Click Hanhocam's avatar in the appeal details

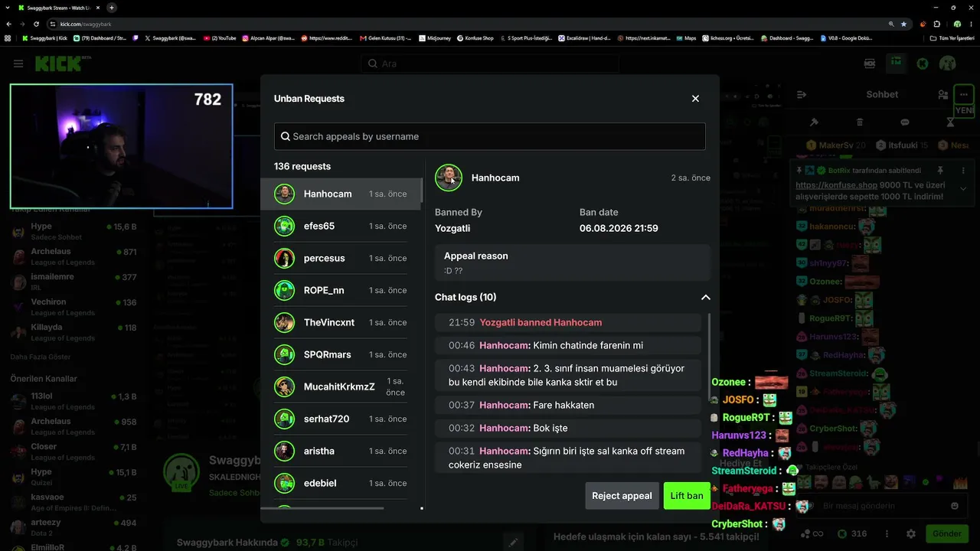pos(449,178)
